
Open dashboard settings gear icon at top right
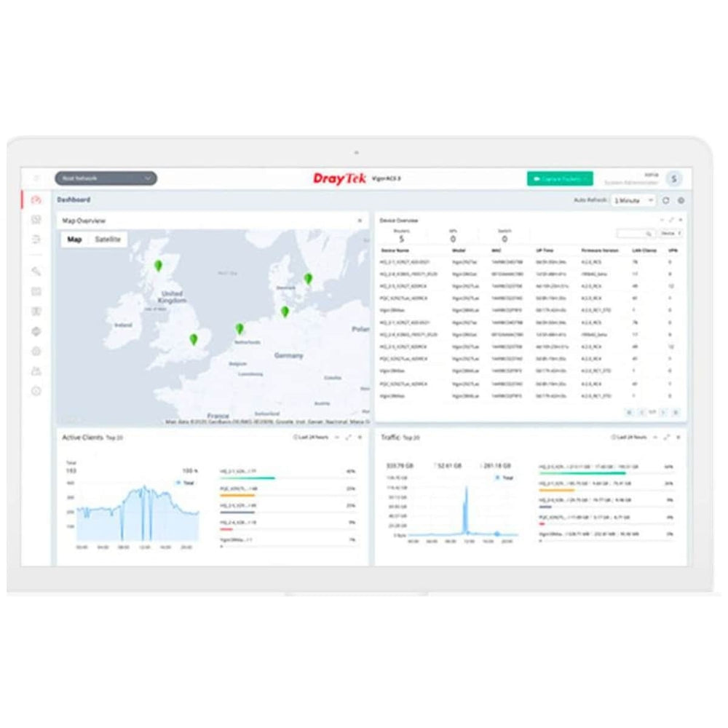[681, 200]
